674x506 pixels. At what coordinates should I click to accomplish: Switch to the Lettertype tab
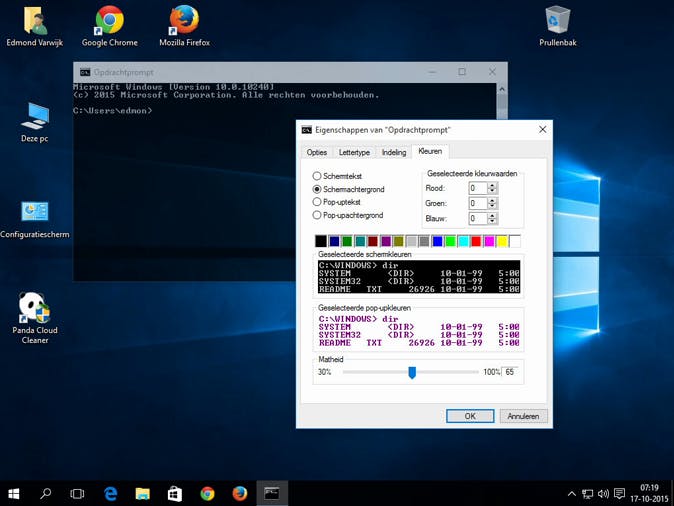[x=354, y=152]
